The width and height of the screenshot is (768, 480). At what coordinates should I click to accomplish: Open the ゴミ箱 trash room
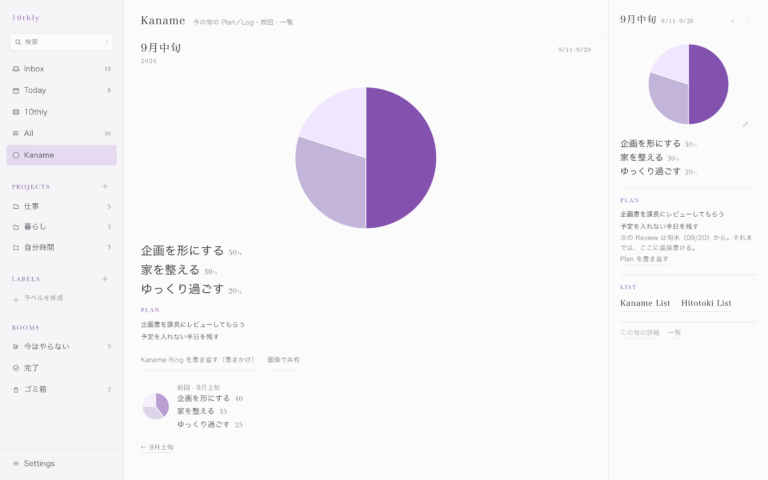click(62, 389)
